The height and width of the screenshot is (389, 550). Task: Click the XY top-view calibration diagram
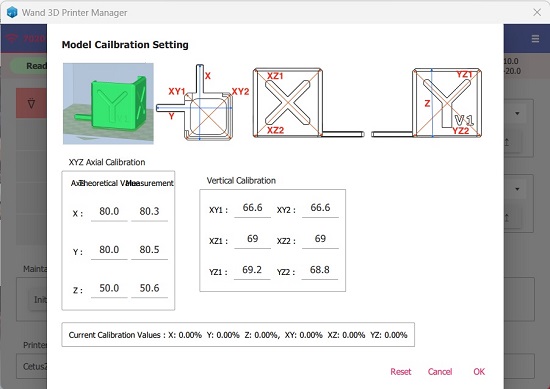(x=202, y=102)
